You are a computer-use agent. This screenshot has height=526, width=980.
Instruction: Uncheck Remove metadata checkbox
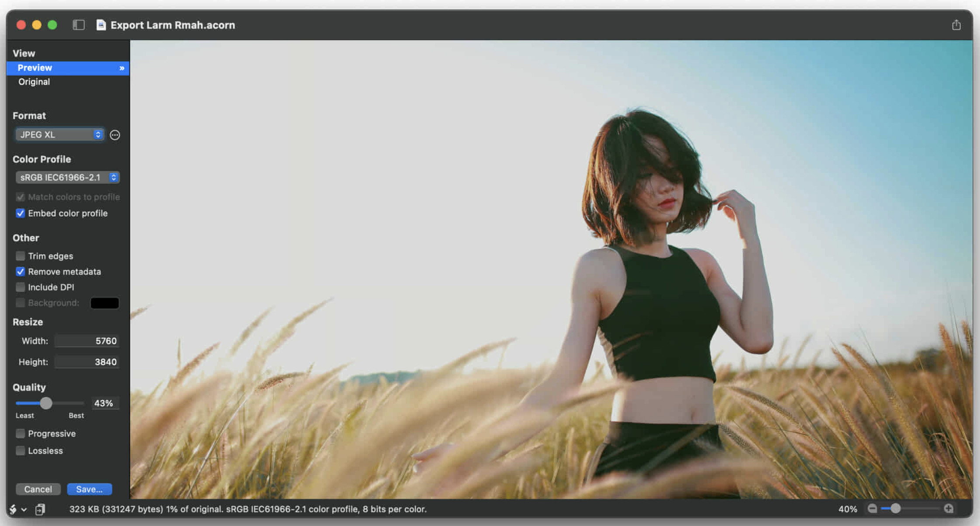pos(21,272)
